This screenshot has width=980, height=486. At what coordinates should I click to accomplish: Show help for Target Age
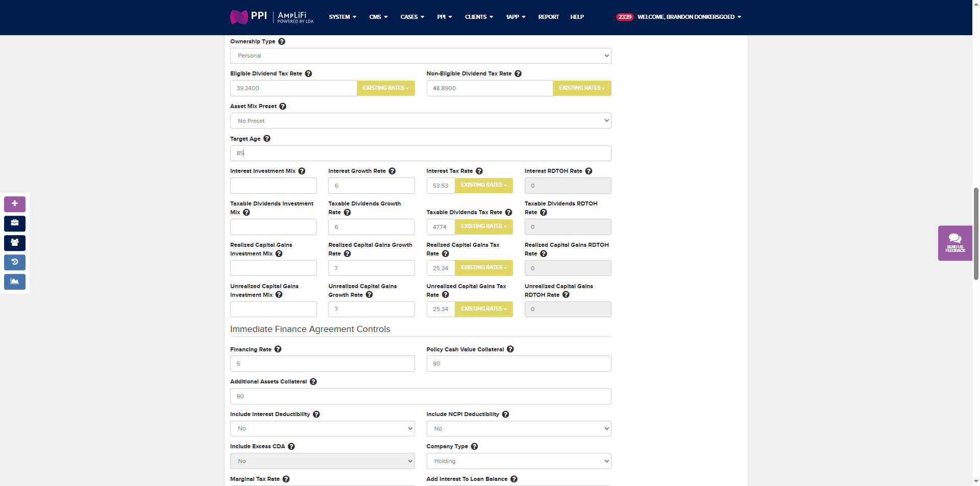[267, 139]
